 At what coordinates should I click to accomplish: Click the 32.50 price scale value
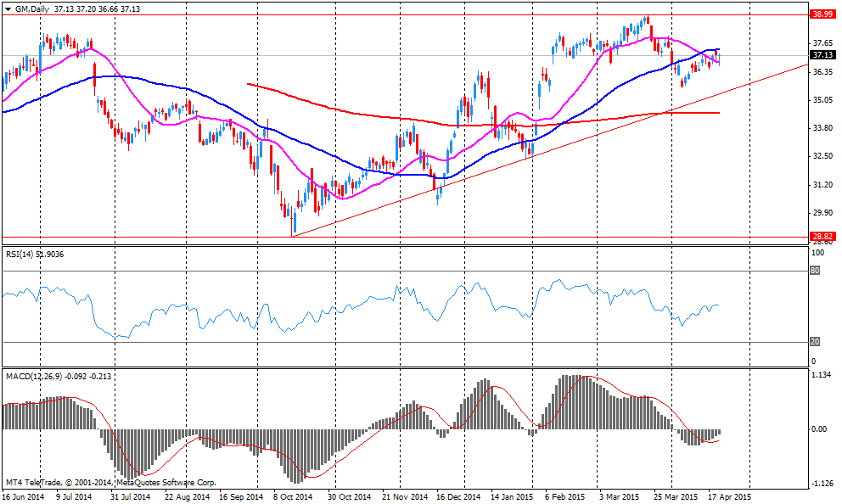coord(822,156)
